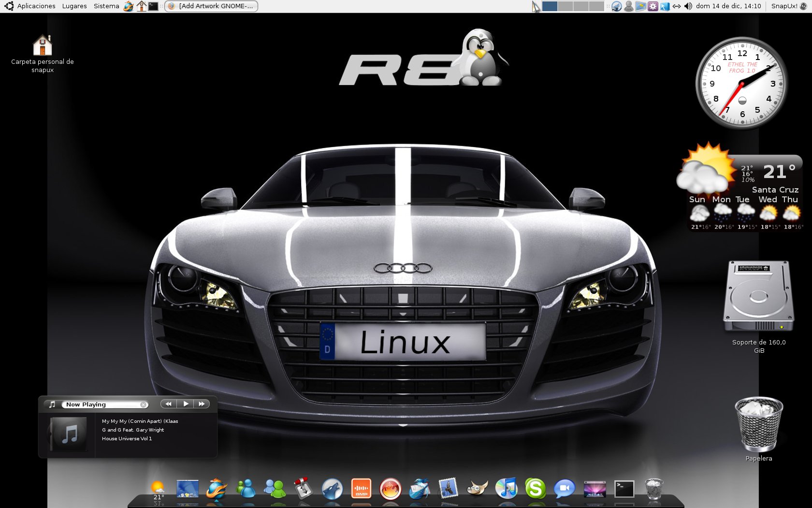Click album text House Universe Vol 1
The width and height of the screenshot is (812, 508).
click(x=127, y=439)
